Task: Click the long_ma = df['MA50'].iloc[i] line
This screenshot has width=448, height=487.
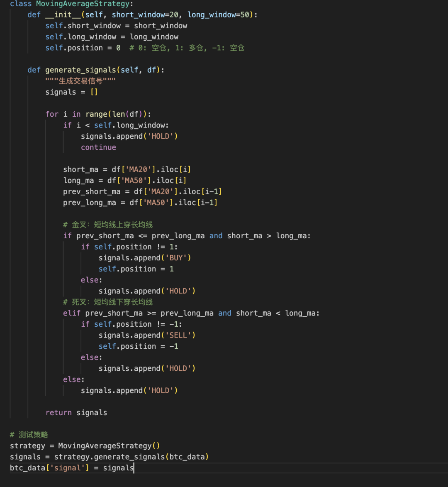Action: point(125,181)
